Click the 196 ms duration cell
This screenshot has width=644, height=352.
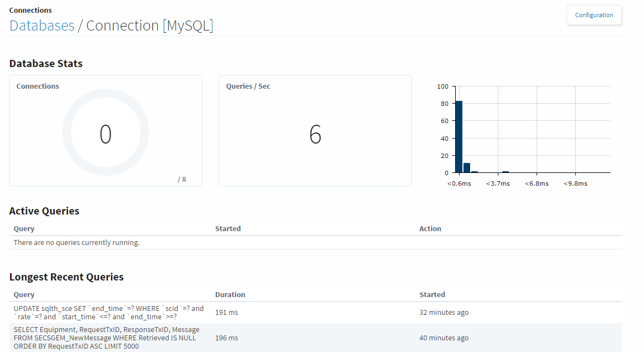226,338
